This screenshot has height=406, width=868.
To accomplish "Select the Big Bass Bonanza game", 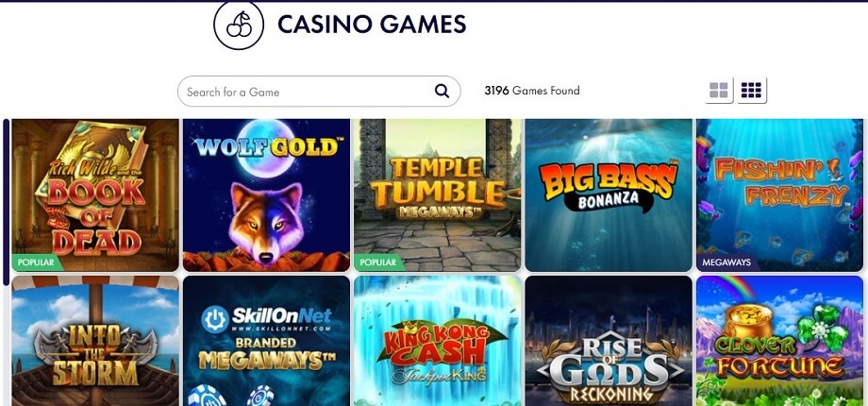I will [609, 195].
